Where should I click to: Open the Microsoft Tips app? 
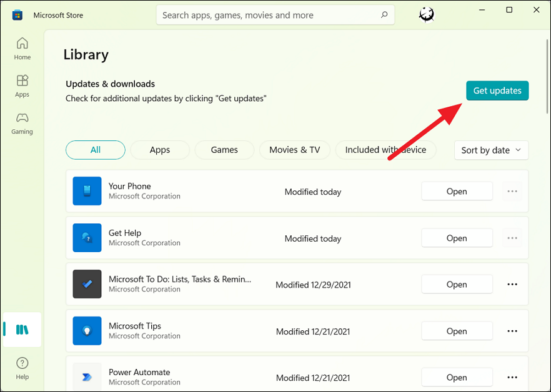point(457,331)
